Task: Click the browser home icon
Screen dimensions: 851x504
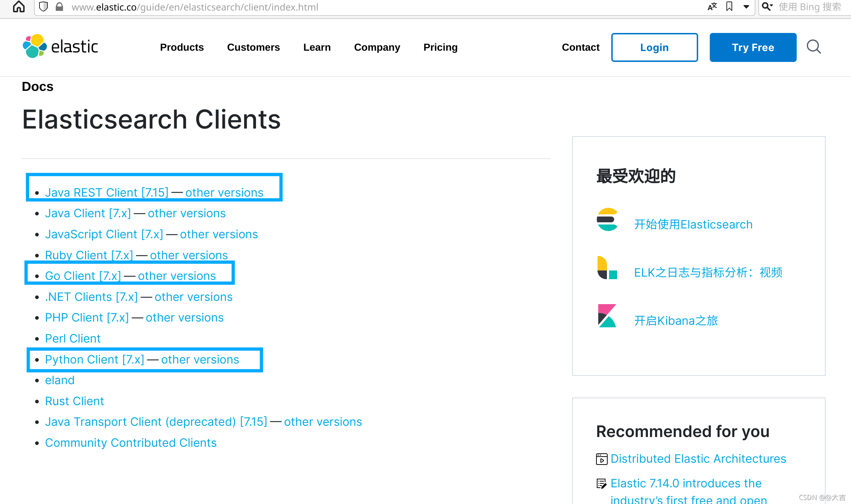Action: pos(19,7)
